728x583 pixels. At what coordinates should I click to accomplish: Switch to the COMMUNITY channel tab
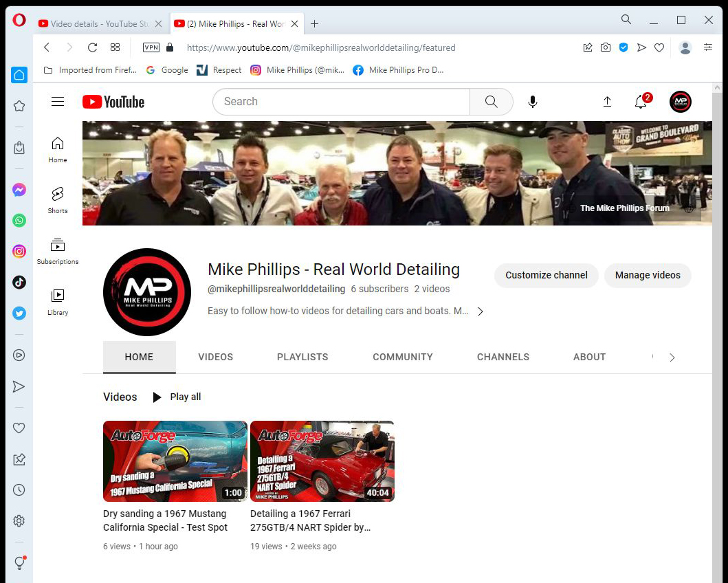(x=403, y=357)
